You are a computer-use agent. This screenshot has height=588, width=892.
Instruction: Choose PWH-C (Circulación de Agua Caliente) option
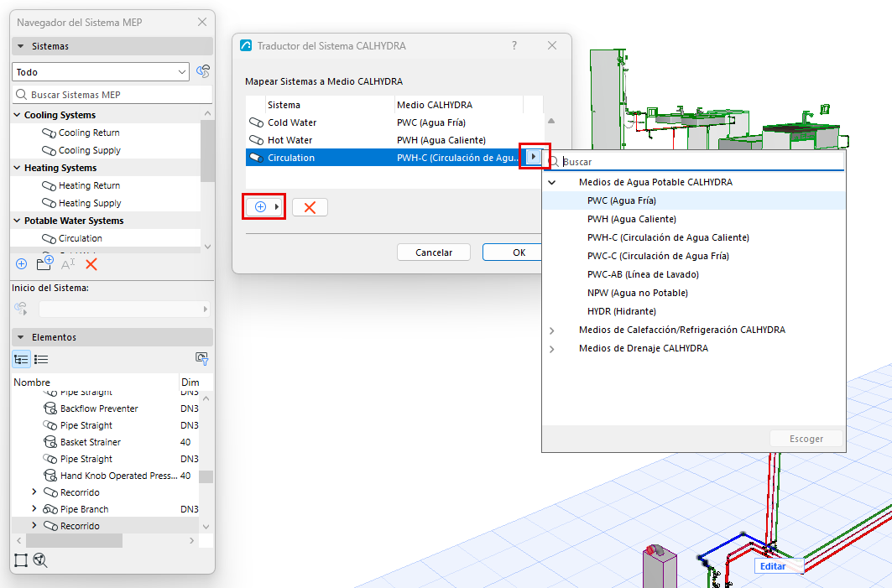(x=668, y=237)
